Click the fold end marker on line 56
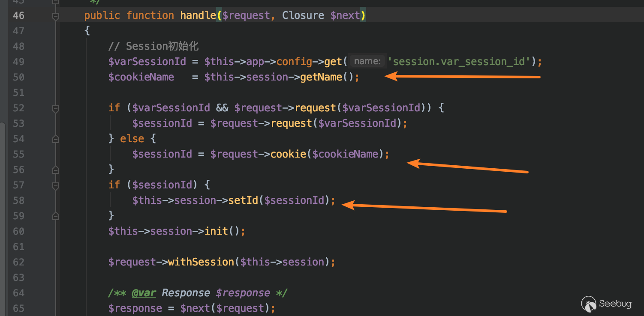Screen dimensions: 644x316 (55, 170)
